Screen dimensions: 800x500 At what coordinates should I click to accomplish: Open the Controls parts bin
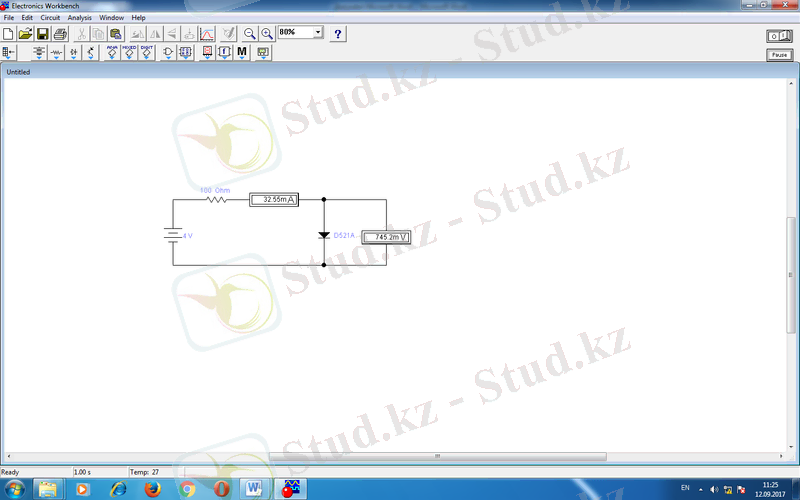coord(224,52)
